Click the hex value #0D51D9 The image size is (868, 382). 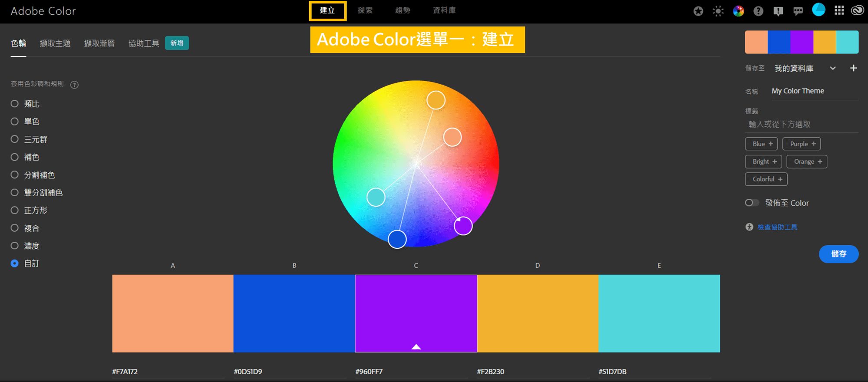click(248, 372)
